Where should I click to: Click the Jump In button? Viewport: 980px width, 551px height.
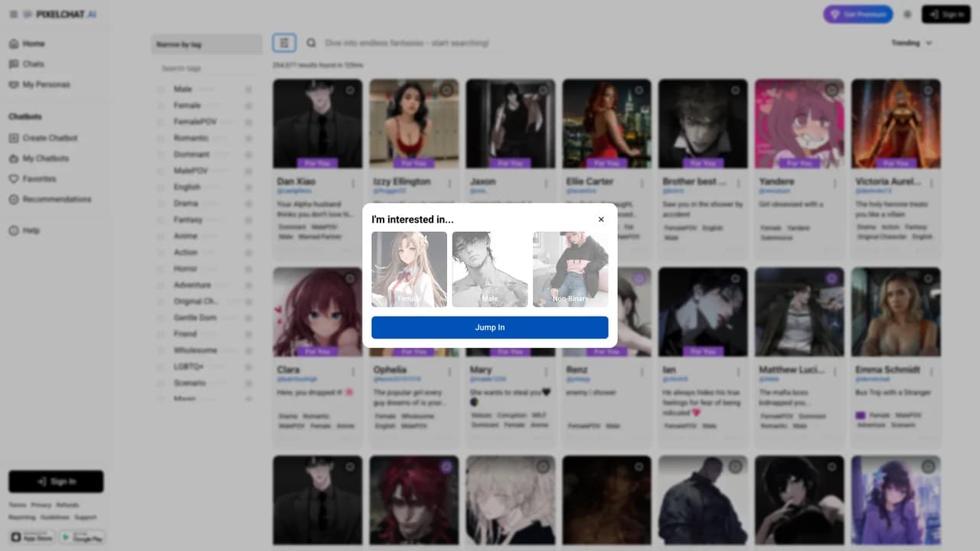pos(490,328)
